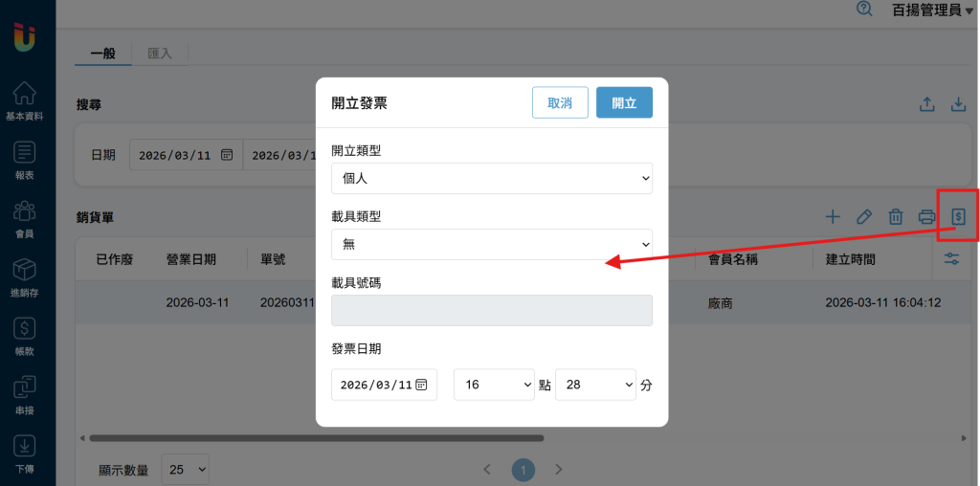
Task: Select the 一般 tab
Action: tap(102, 54)
